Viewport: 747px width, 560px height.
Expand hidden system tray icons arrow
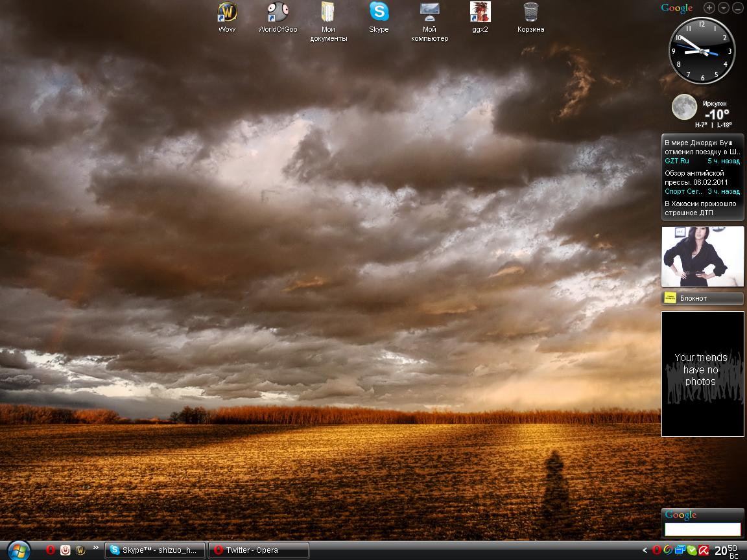pos(645,550)
